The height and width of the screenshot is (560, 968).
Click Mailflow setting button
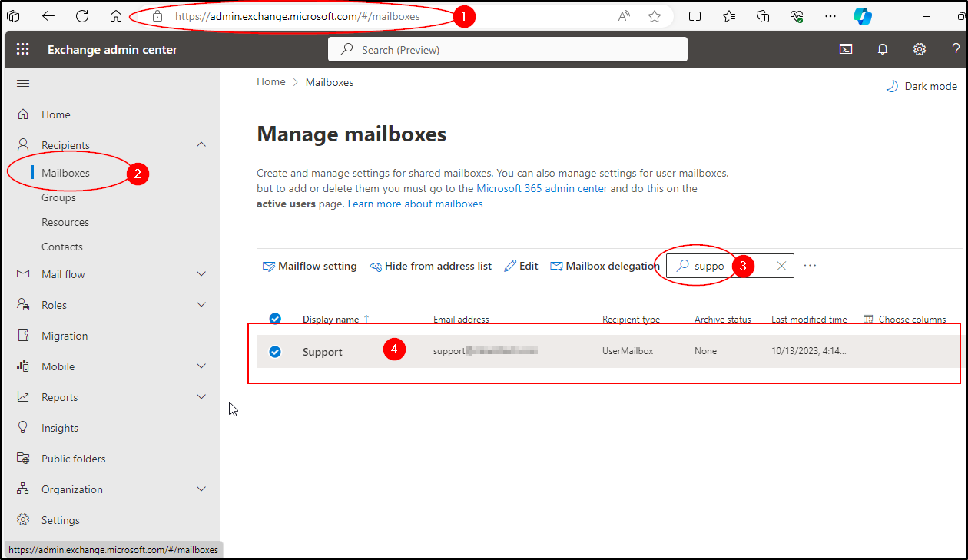pyautogui.click(x=310, y=266)
